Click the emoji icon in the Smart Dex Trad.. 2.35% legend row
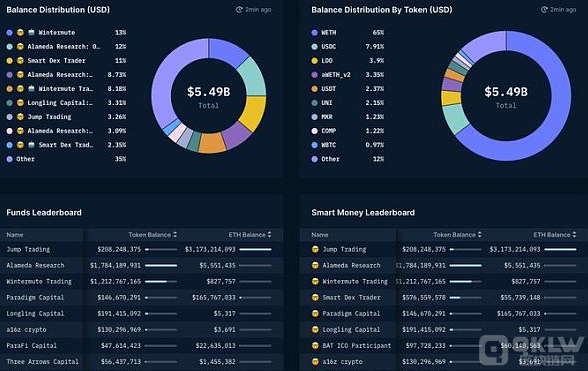Screen dimensions: 588x371 pos(20,145)
